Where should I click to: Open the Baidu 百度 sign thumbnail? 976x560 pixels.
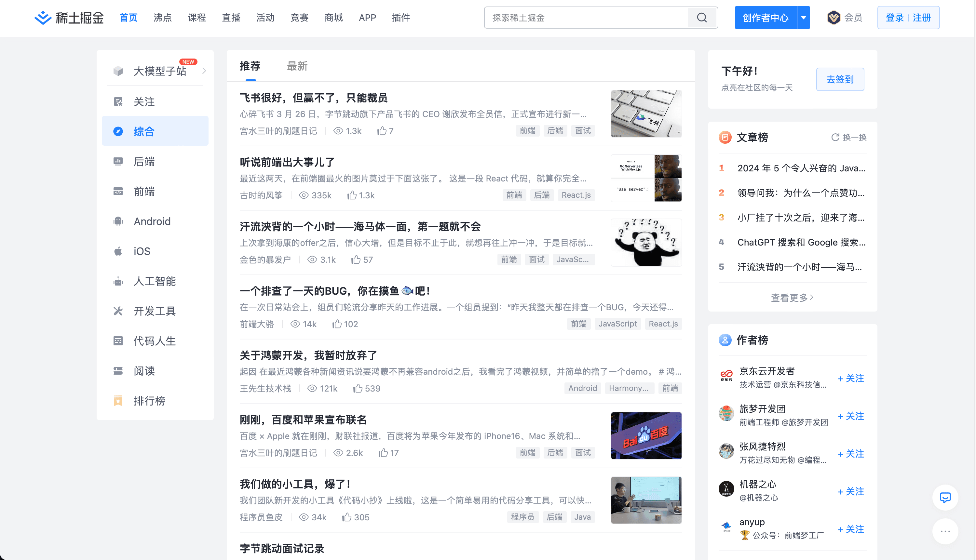tap(646, 436)
